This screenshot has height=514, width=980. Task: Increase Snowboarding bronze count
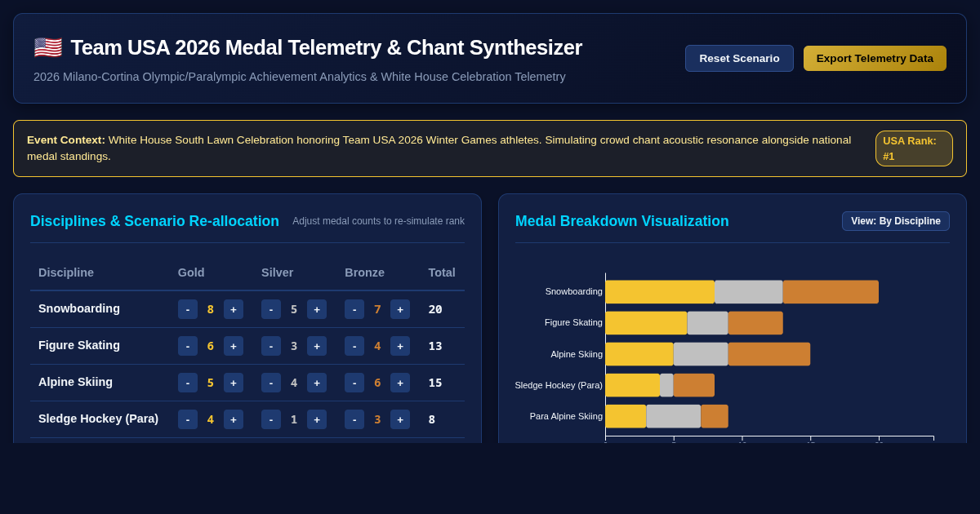pyautogui.click(x=400, y=309)
